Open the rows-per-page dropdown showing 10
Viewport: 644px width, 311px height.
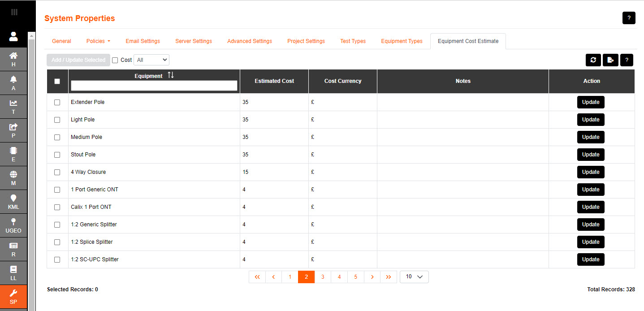click(x=414, y=277)
